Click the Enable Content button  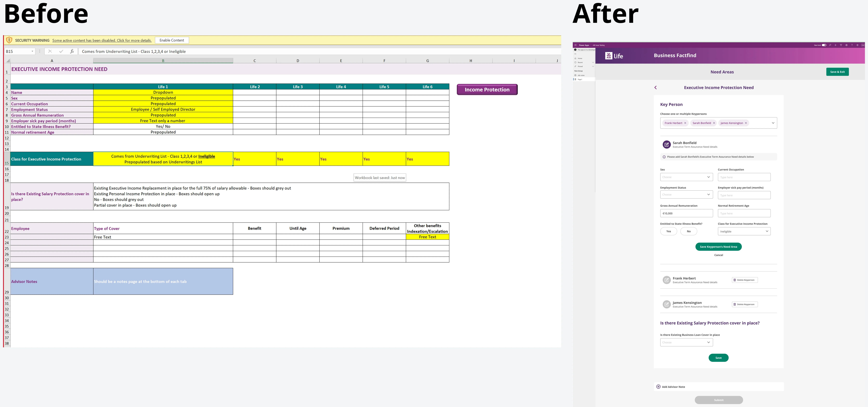pos(172,40)
